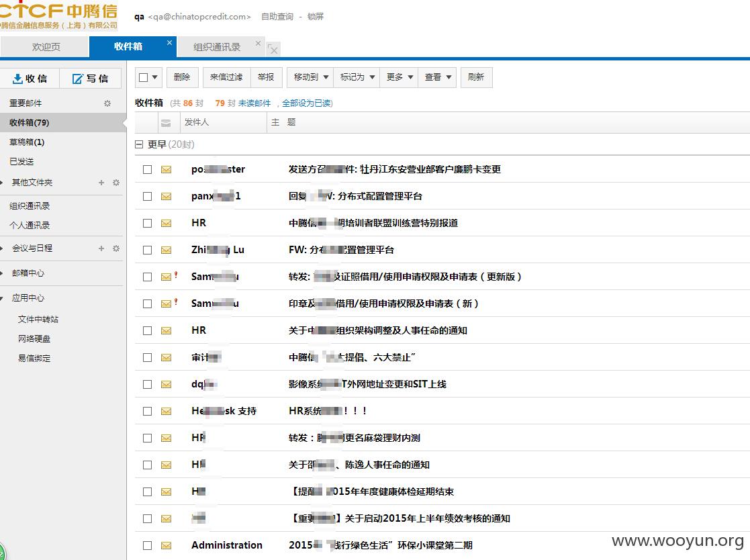This screenshot has width=750, height=560.
Task: Open the 标记为 dropdown
Action: 357,77
